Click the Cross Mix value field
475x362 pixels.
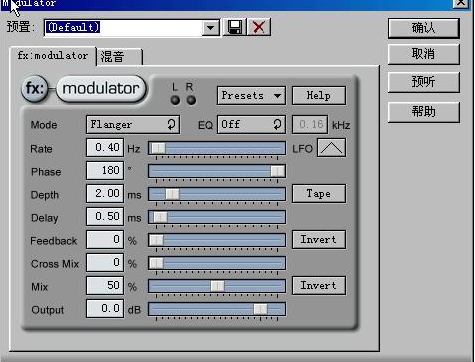pyautogui.click(x=105, y=262)
